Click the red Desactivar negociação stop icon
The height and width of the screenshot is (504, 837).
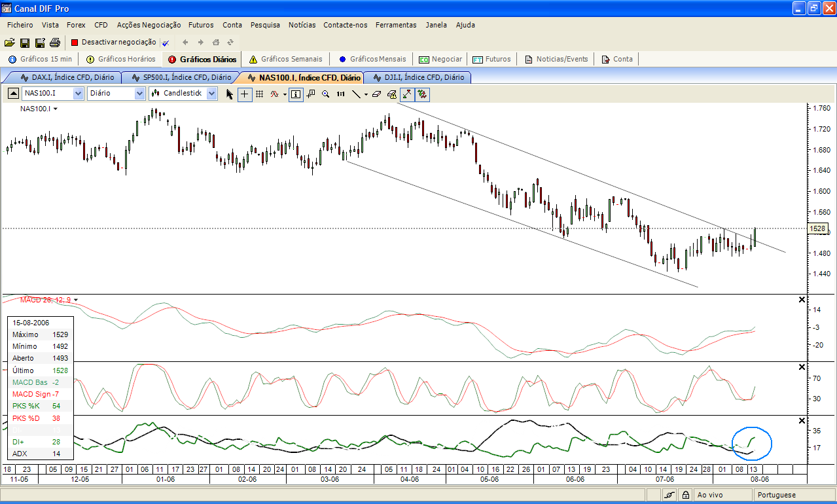pos(75,42)
